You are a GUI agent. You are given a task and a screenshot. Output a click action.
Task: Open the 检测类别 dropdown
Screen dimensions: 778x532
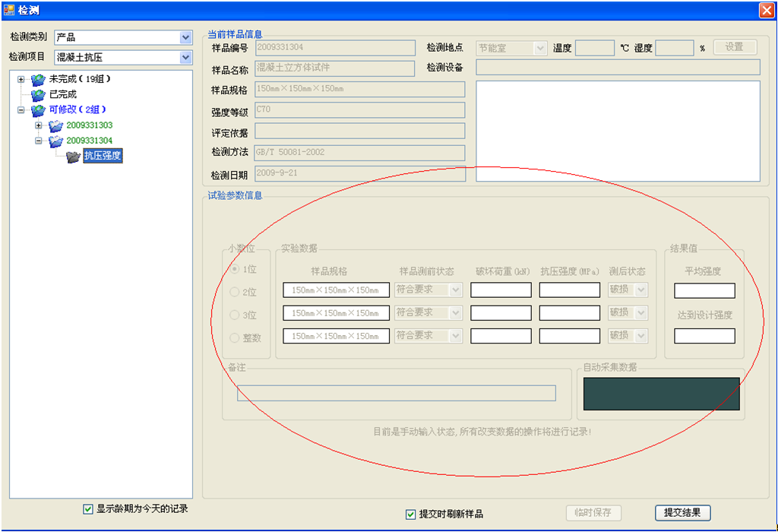pos(185,37)
